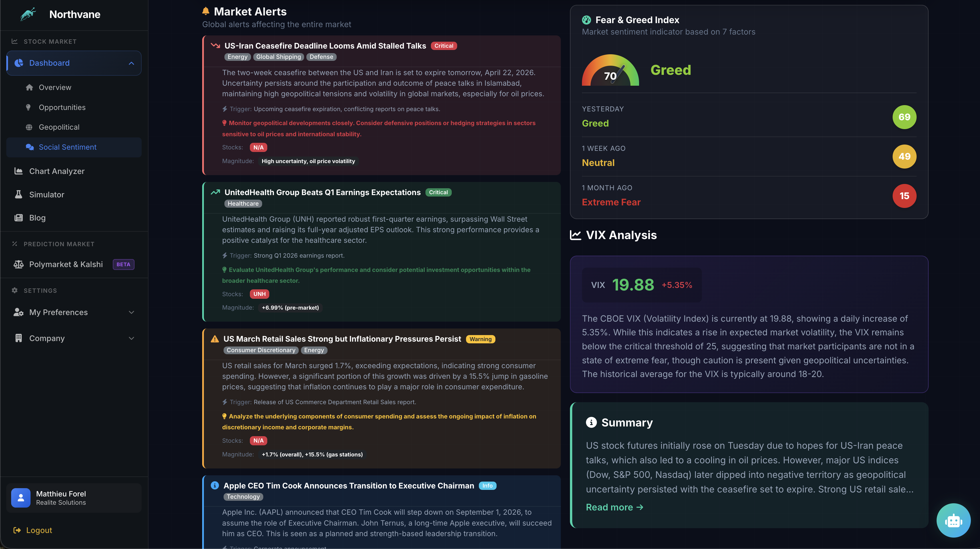Click the Northvane bull logo icon
980x549 pixels.
tap(28, 15)
